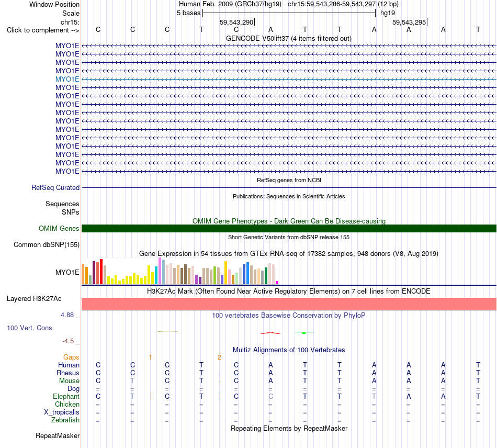Click the Dog species label
Image resolution: width=497 pixels, height=448 pixels.
(73, 389)
